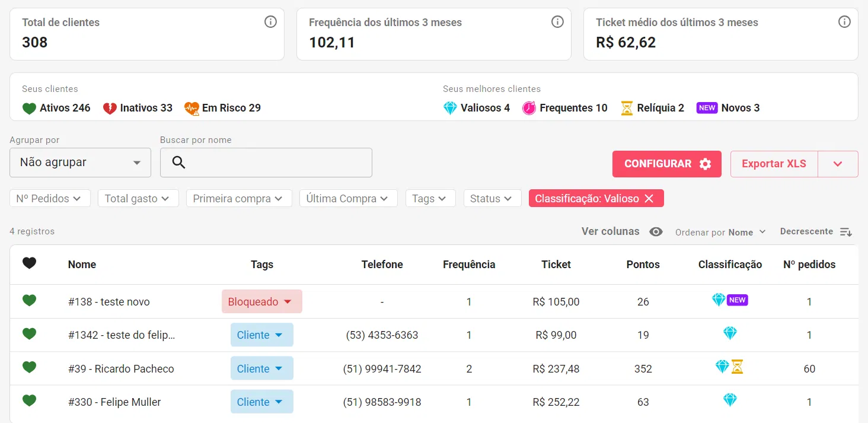Click green heart on Felipe Muller row
The height and width of the screenshot is (423, 868).
[x=29, y=400]
